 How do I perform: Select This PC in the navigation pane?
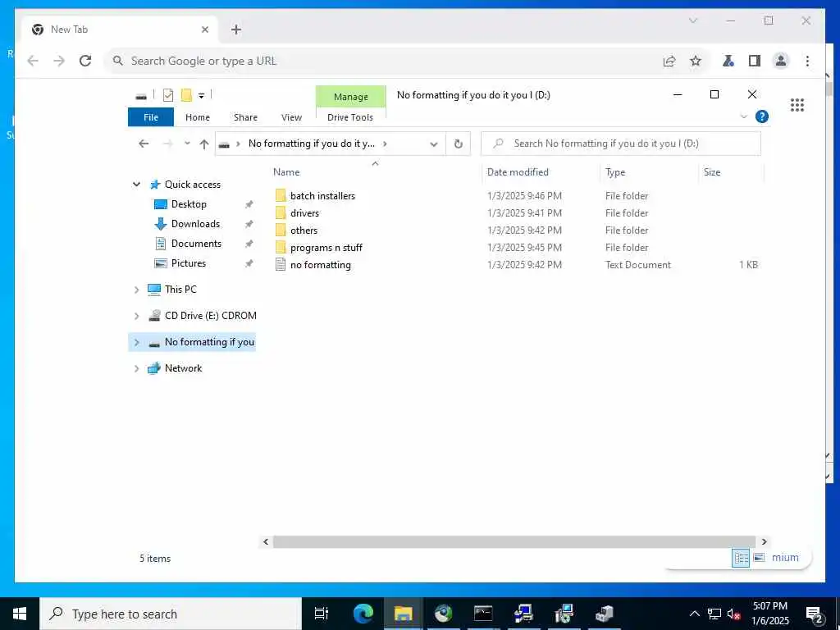tap(180, 290)
